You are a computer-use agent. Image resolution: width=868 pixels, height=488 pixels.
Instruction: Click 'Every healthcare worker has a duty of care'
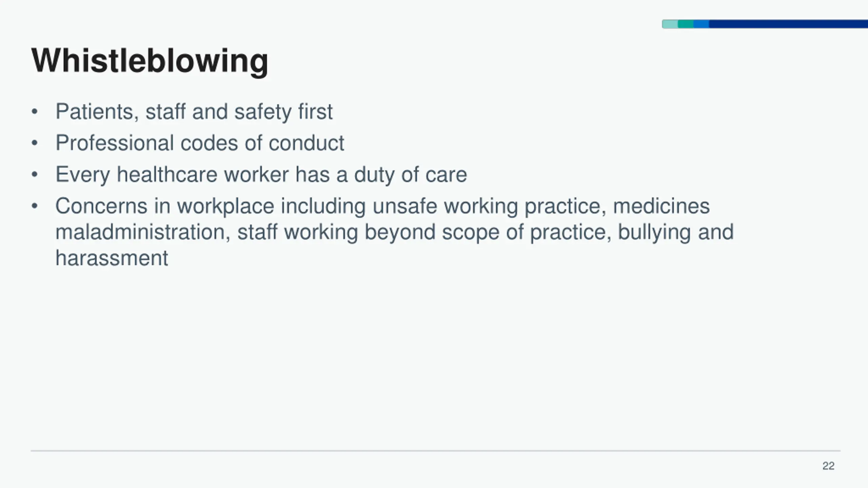pos(261,175)
